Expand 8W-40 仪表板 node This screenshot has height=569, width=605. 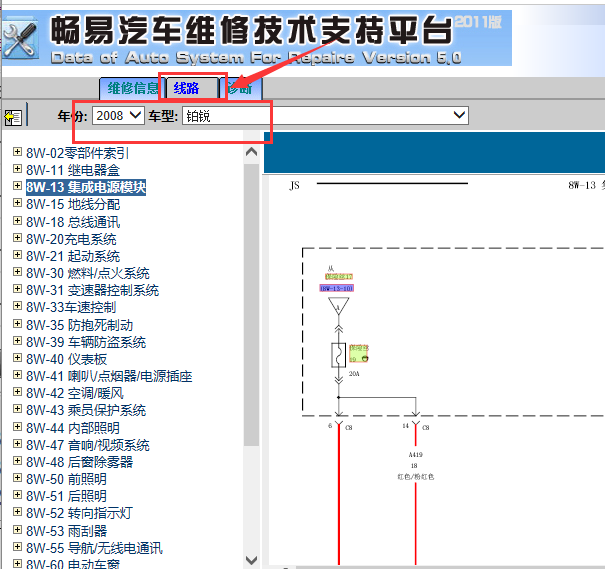click(x=17, y=358)
